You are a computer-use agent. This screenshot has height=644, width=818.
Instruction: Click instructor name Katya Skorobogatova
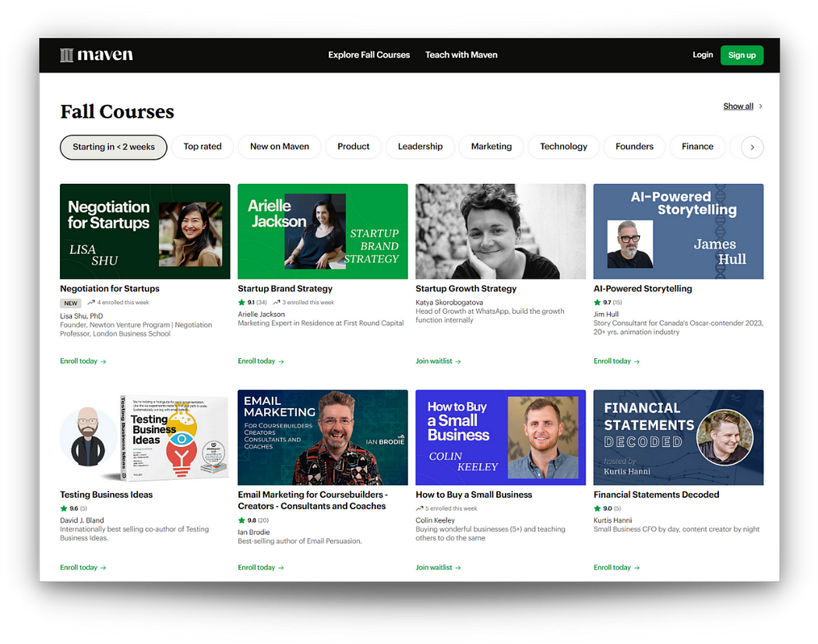point(450,302)
